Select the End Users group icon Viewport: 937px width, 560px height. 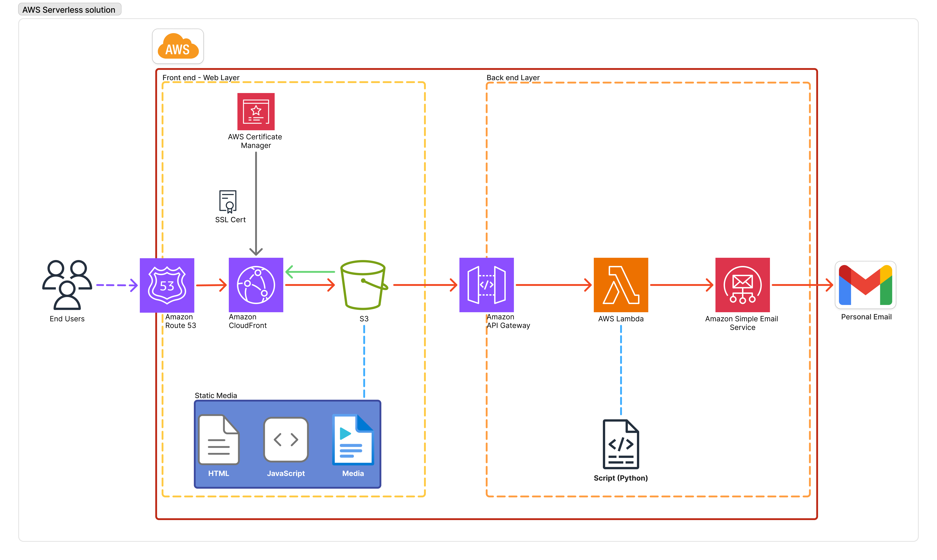67,285
